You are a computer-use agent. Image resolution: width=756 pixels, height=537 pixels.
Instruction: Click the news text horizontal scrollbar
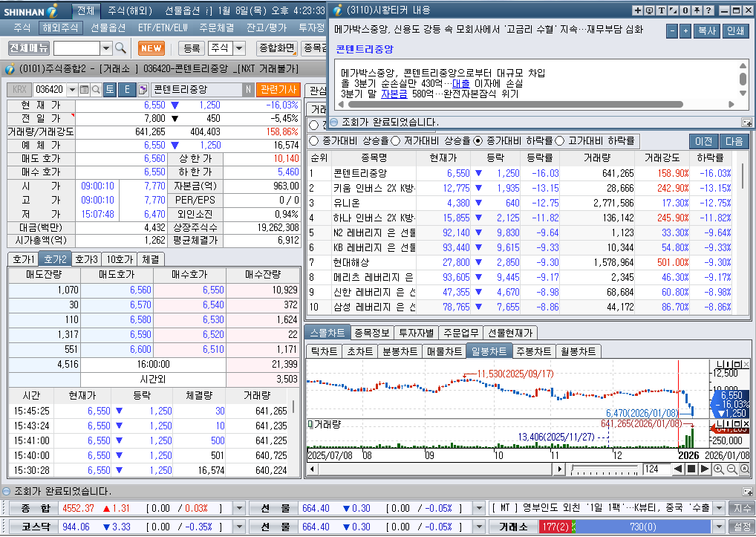(515, 104)
